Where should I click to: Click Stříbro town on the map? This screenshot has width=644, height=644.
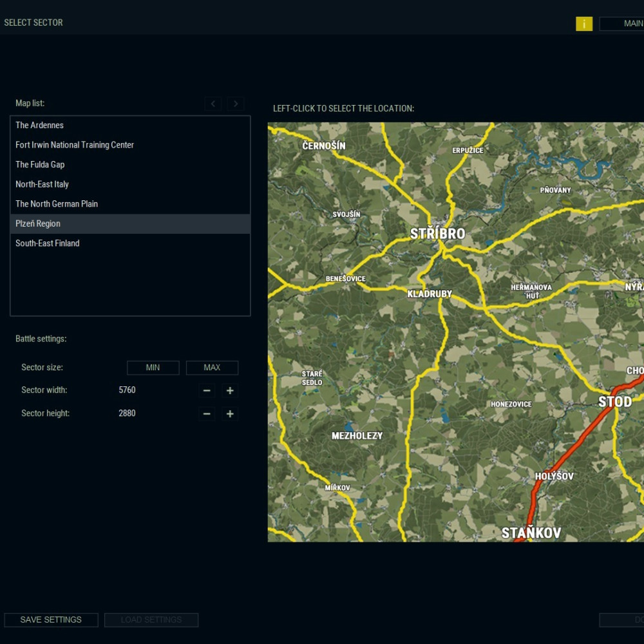pyautogui.click(x=437, y=234)
